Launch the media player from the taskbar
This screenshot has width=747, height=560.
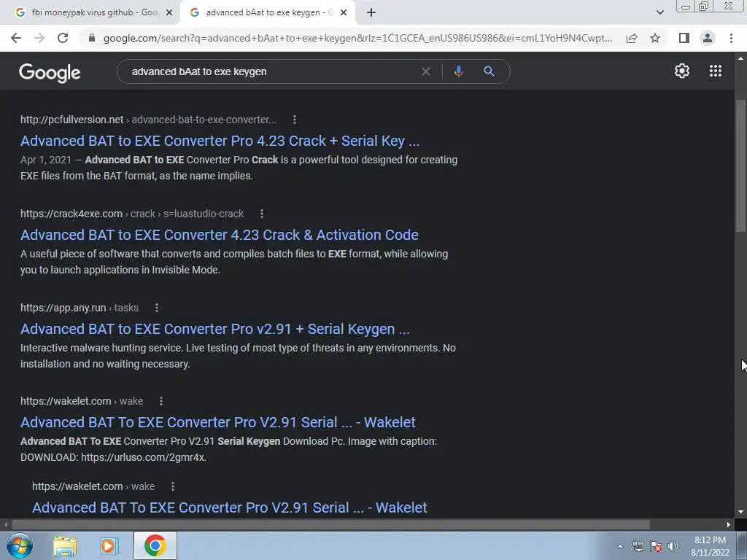(x=109, y=545)
